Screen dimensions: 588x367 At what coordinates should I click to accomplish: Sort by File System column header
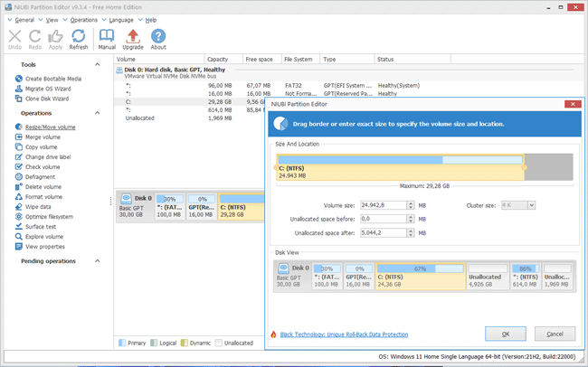(300, 60)
